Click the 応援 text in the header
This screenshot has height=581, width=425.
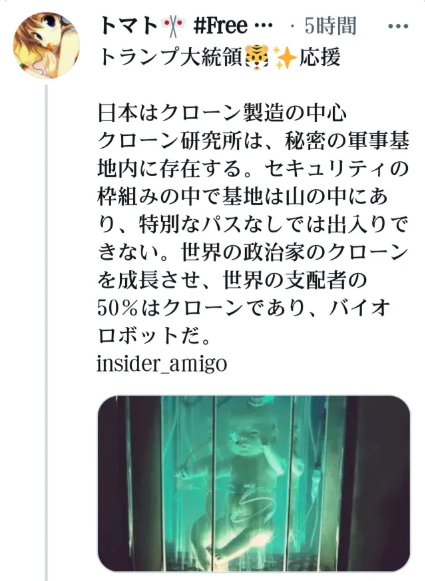pos(319,58)
